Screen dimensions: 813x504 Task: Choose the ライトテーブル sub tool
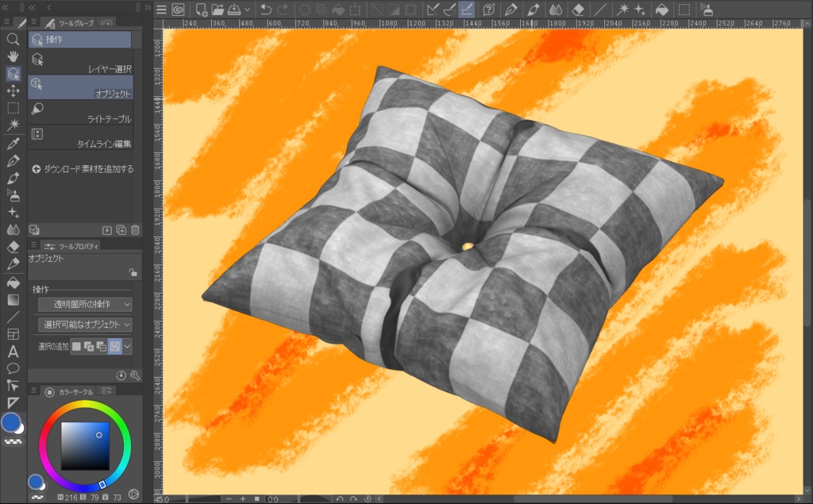click(81, 112)
